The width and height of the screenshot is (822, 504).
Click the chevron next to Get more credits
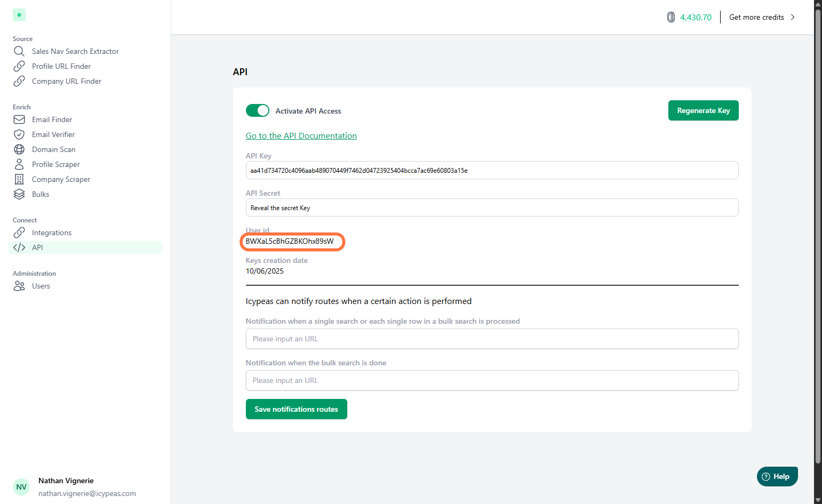pos(793,17)
